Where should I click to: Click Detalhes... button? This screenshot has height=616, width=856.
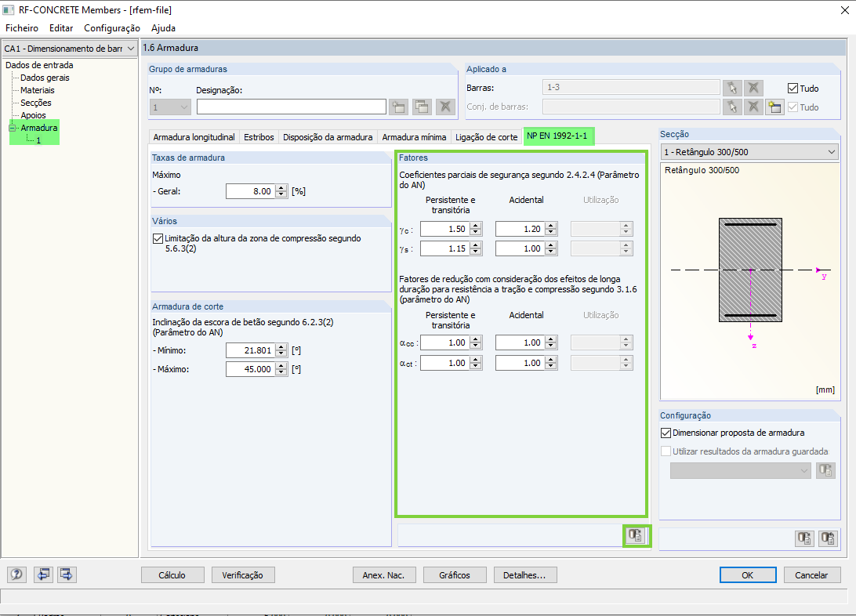tap(525, 575)
